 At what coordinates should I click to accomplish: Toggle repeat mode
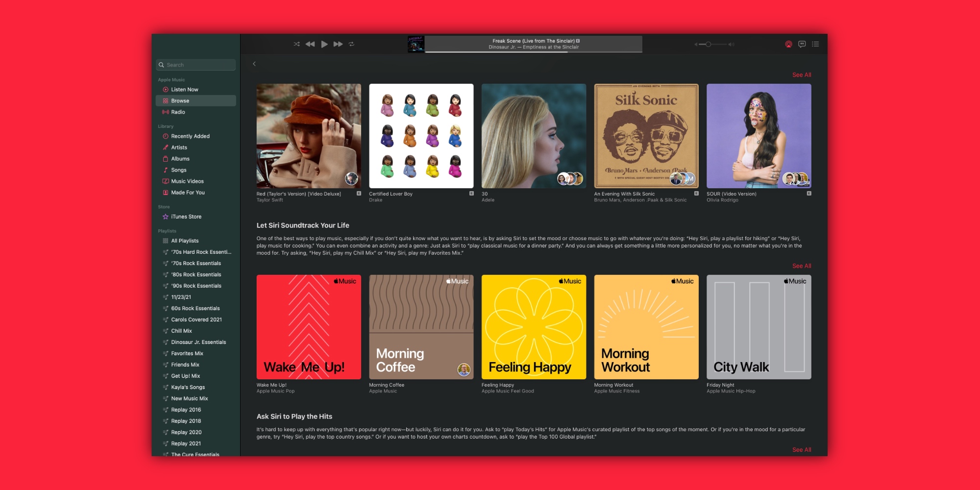click(352, 44)
